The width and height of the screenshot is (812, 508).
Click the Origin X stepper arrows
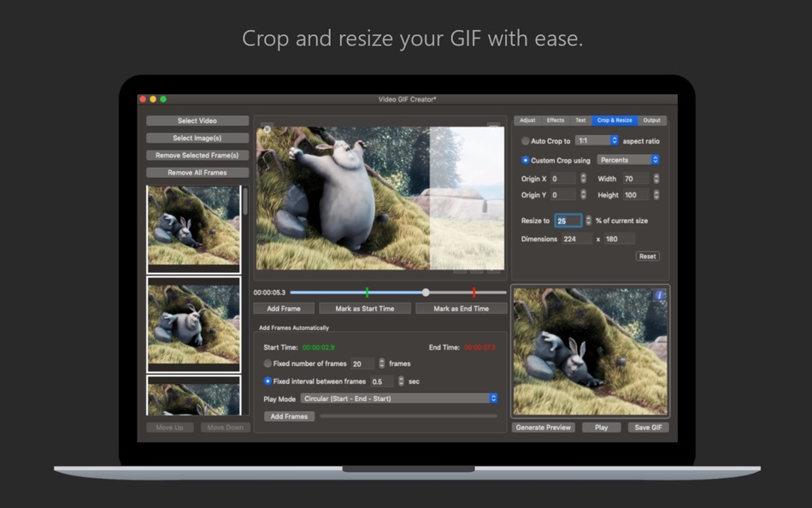[x=584, y=179]
